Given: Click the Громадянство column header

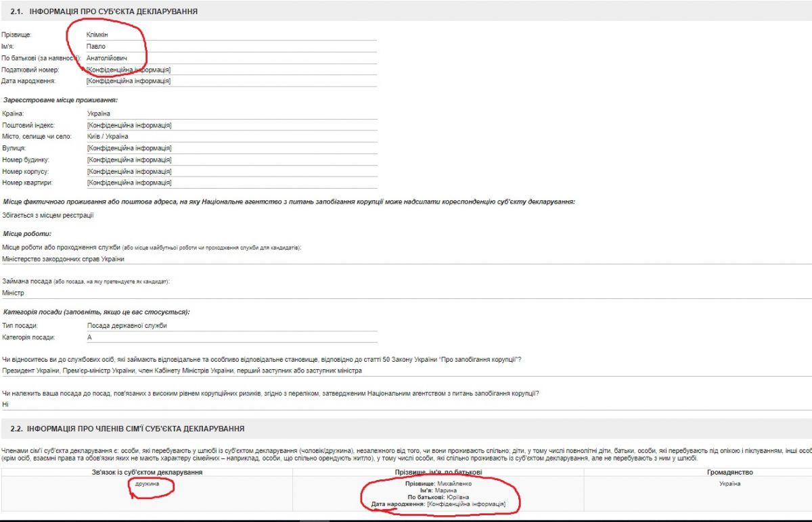Looking at the screenshot, I should pyautogui.click(x=729, y=472).
